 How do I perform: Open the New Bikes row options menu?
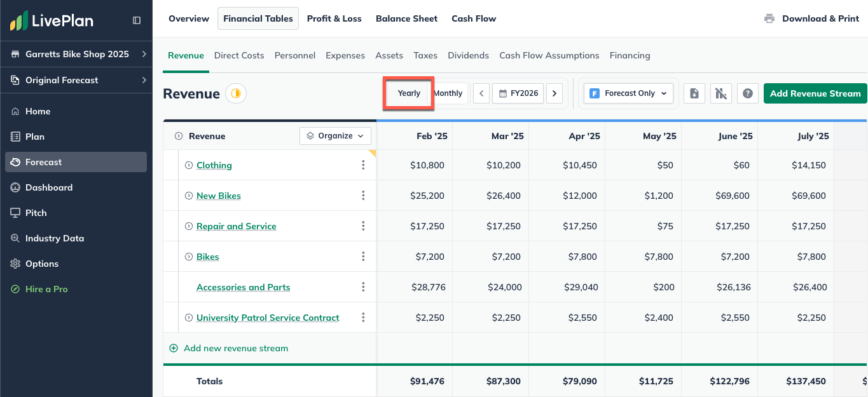coord(363,196)
